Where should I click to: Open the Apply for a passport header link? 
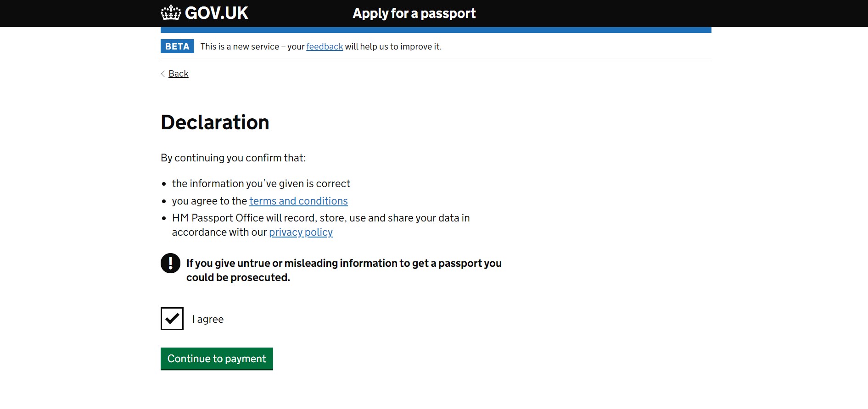(414, 13)
